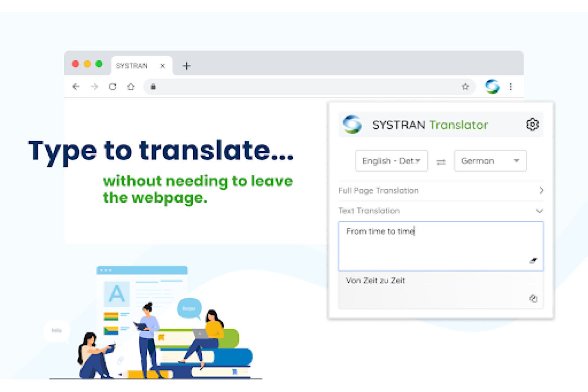Click the padlock icon in address bar
588x392 pixels.
153,87
